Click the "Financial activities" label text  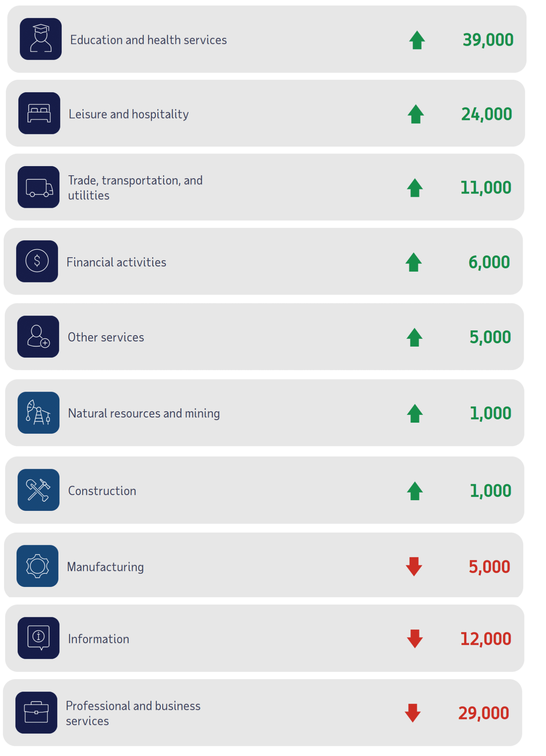(116, 262)
